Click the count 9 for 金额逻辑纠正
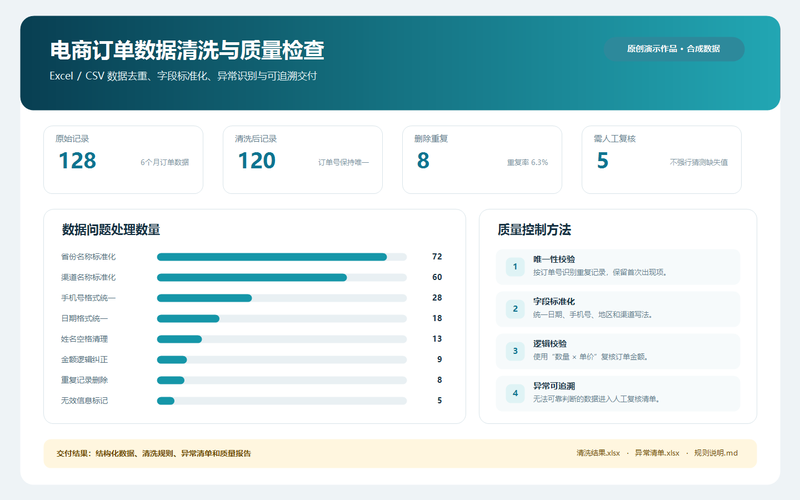This screenshot has width=800, height=500. (439, 359)
